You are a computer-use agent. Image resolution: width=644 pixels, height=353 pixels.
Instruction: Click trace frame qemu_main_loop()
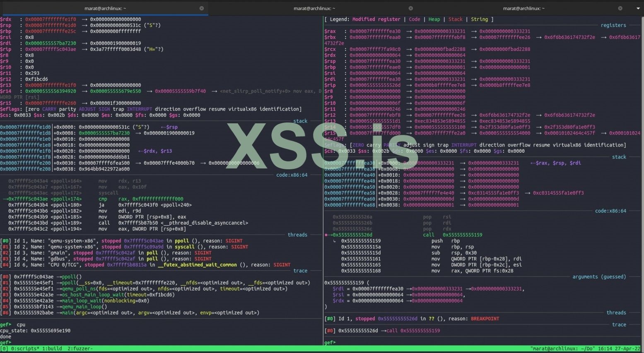coord(53,307)
